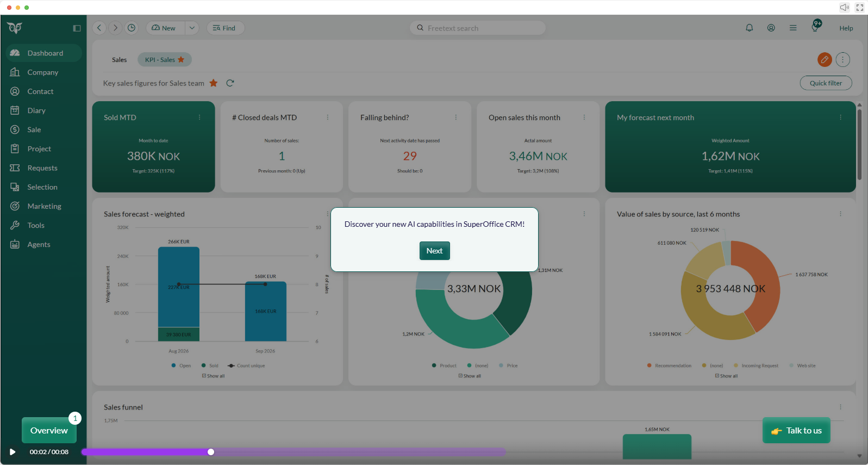
Task: Toggle Recommendation legend in source chart
Action: coord(669,365)
